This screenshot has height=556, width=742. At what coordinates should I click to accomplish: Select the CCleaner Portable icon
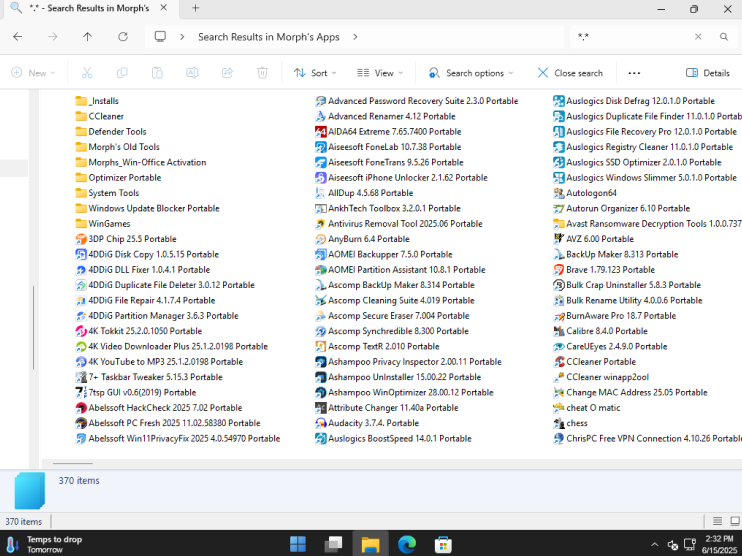pyautogui.click(x=558, y=362)
